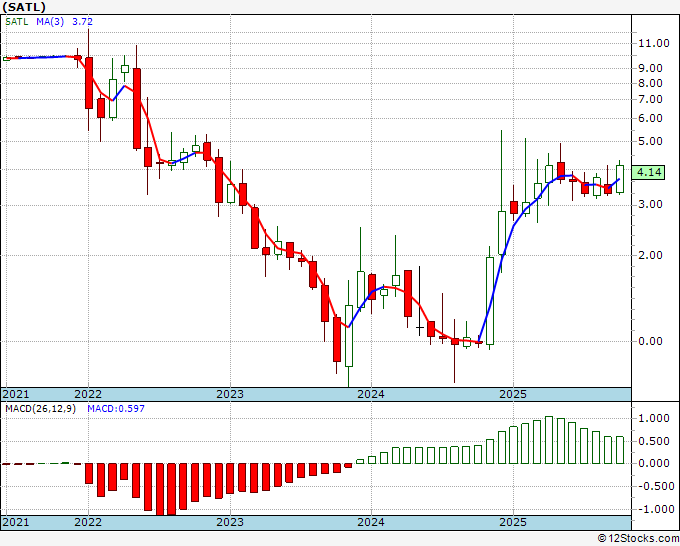Viewport: 680px width, 546px height.
Task: Select the green SATL legend label
Action: pyautogui.click(x=16, y=22)
